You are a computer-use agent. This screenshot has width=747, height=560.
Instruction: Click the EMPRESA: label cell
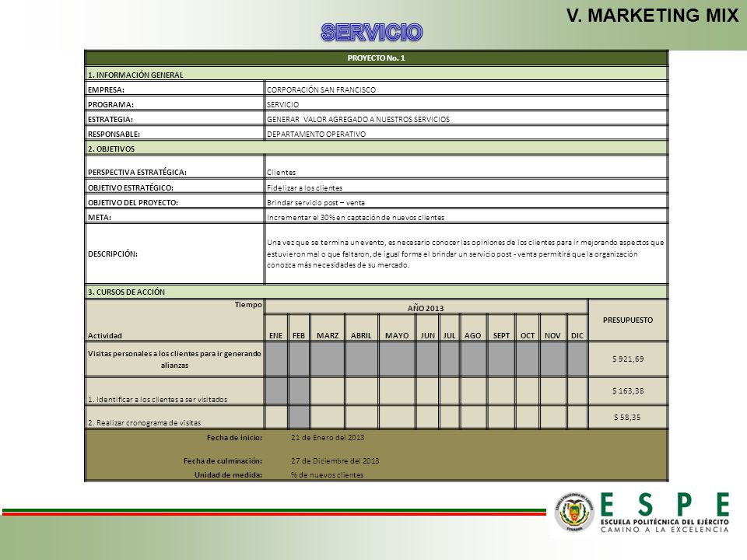point(174,89)
